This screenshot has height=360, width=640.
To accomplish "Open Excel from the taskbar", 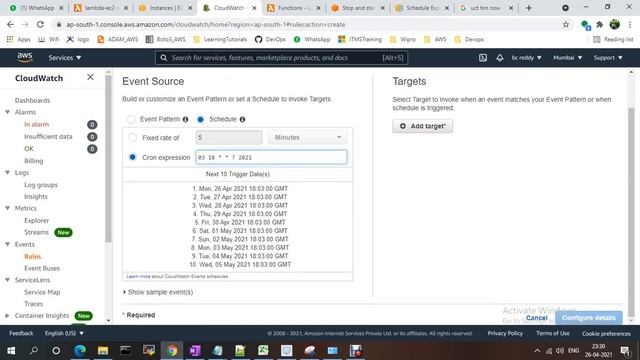I will click(263, 351).
